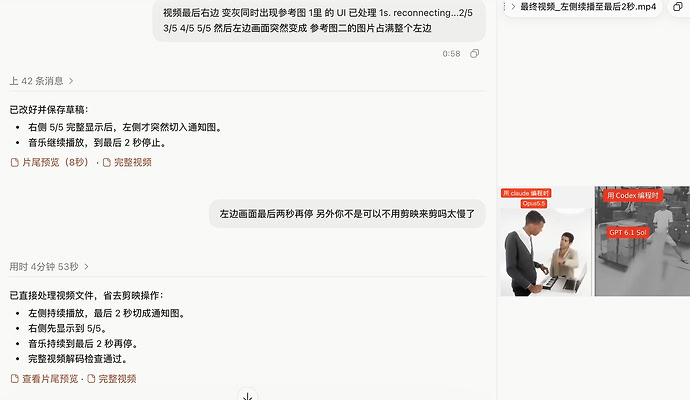The image size is (690, 400).
Task: Click the 0:58 message timestamp
Action: pyautogui.click(x=451, y=54)
